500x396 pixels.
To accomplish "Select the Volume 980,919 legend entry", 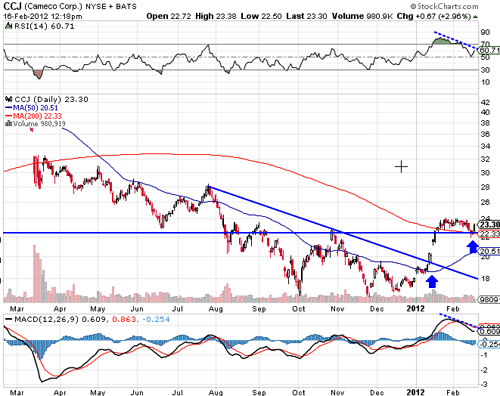I will tap(39, 124).
